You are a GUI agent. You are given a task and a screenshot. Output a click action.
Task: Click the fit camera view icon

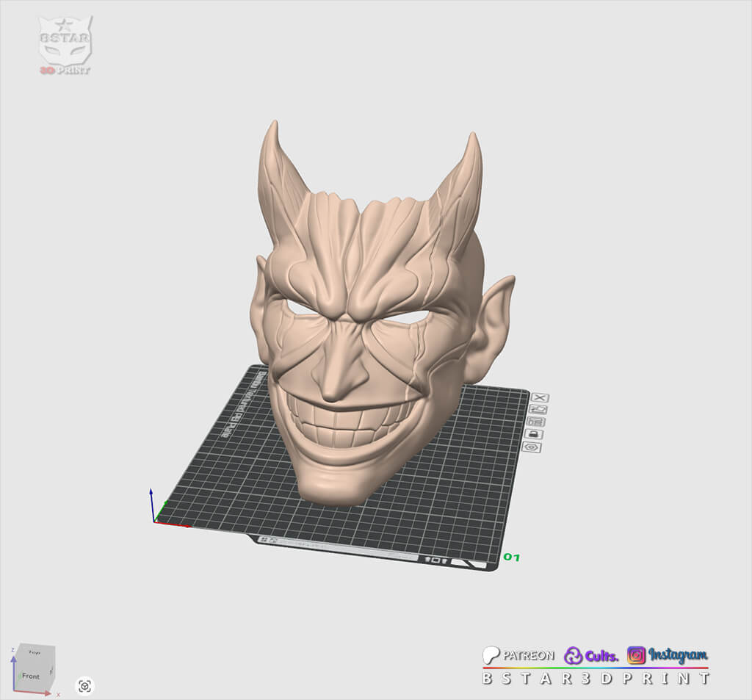pos(85,685)
